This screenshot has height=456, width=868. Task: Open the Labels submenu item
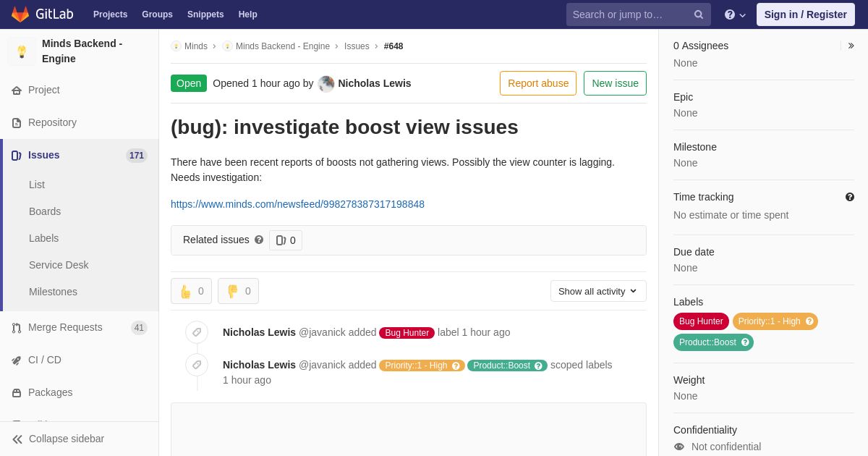[x=44, y=238]
